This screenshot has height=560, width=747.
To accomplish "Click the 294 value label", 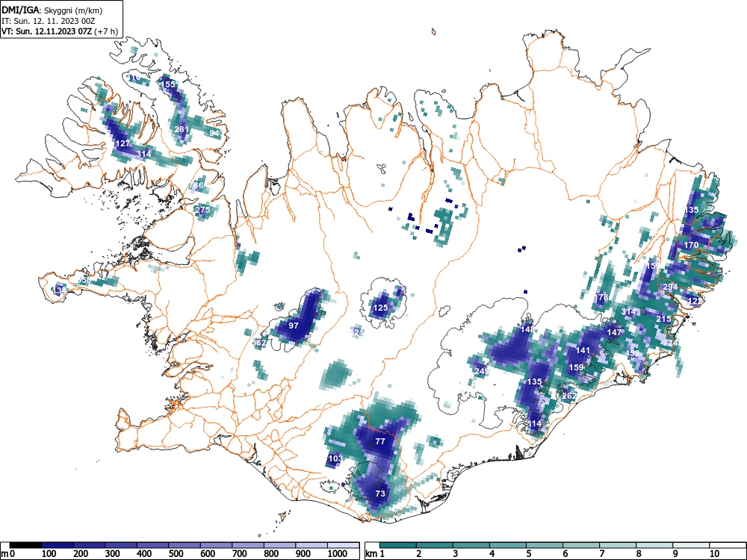I will 670,287.
